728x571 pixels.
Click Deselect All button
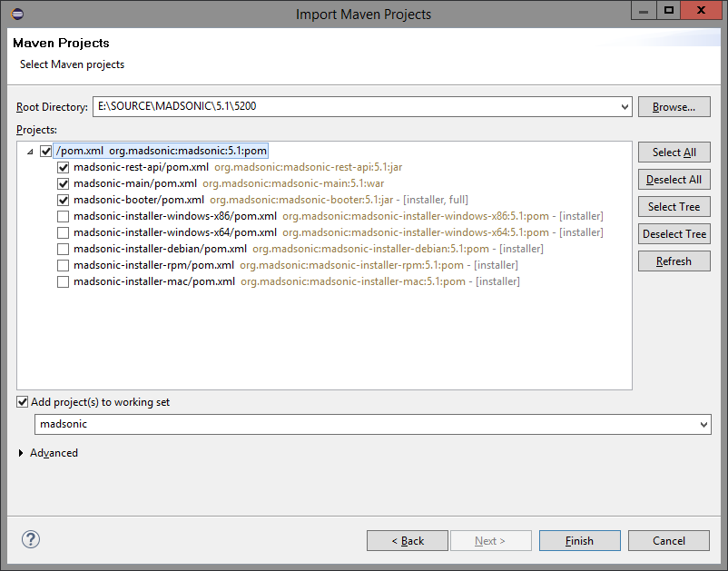pos(674,180)
